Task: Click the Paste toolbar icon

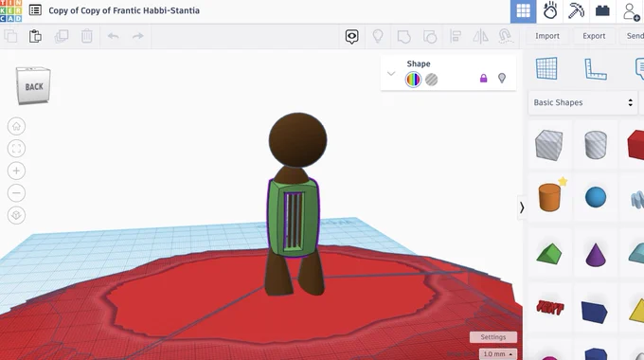Action: point(35,36)
